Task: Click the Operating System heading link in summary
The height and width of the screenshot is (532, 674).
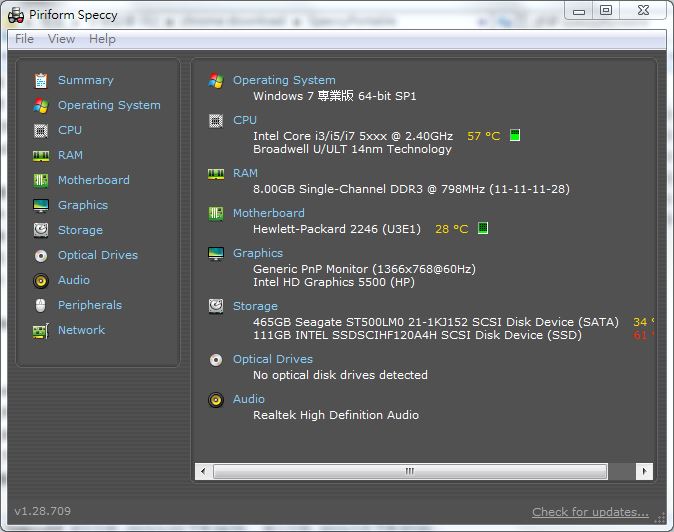Action: tap(284, 80)
